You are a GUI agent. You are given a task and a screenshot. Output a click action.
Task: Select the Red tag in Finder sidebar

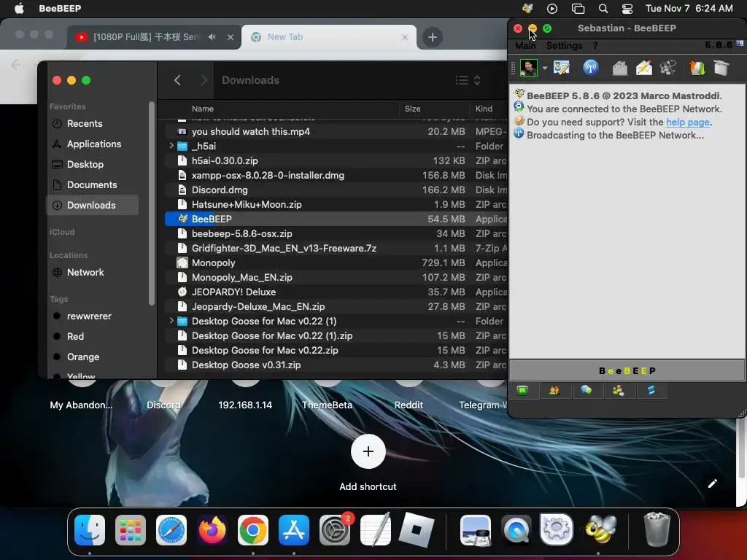coord(93,337)
